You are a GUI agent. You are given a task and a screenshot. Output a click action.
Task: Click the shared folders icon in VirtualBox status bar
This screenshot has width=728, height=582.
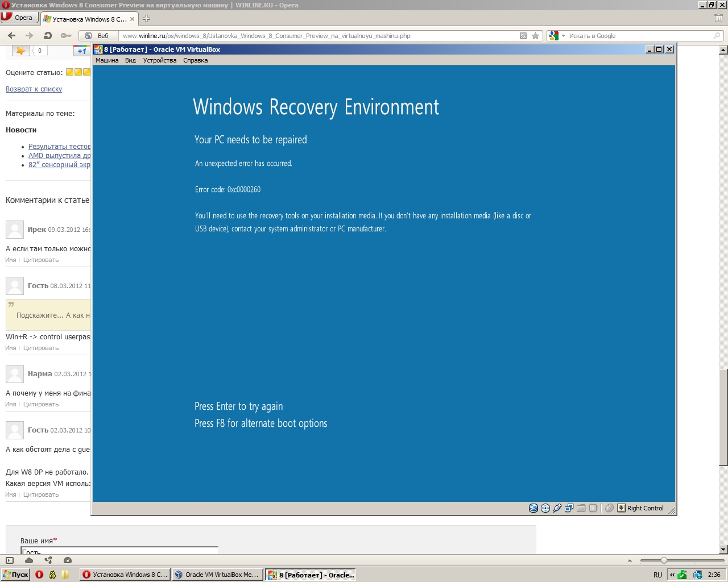click(x=581, y=508)
